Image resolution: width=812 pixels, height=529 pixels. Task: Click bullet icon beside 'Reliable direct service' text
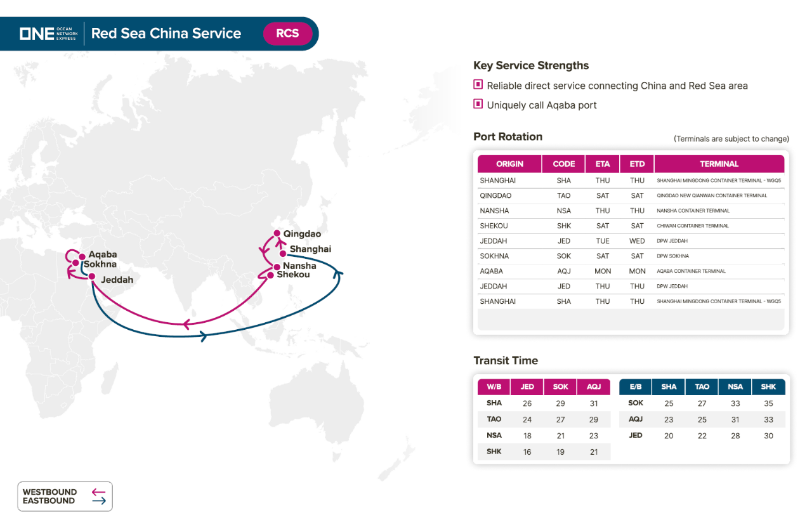tap(478, 84)
